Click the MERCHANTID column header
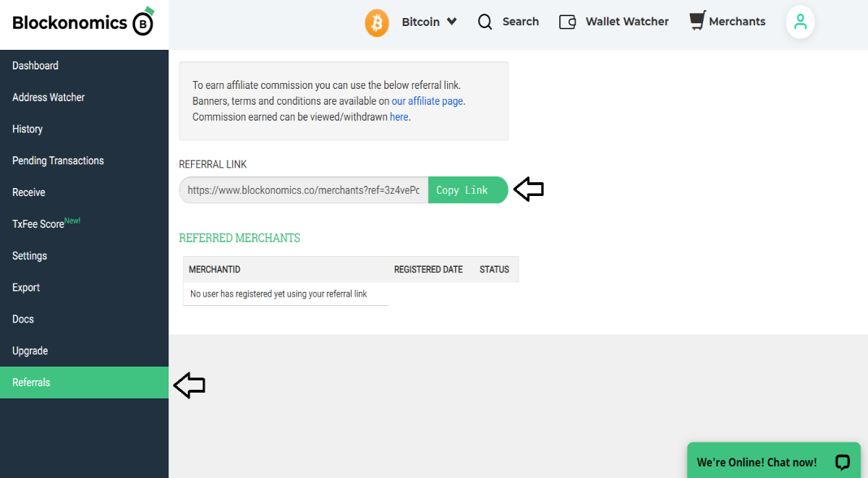 pyautogui.click(x=214, y=270)
